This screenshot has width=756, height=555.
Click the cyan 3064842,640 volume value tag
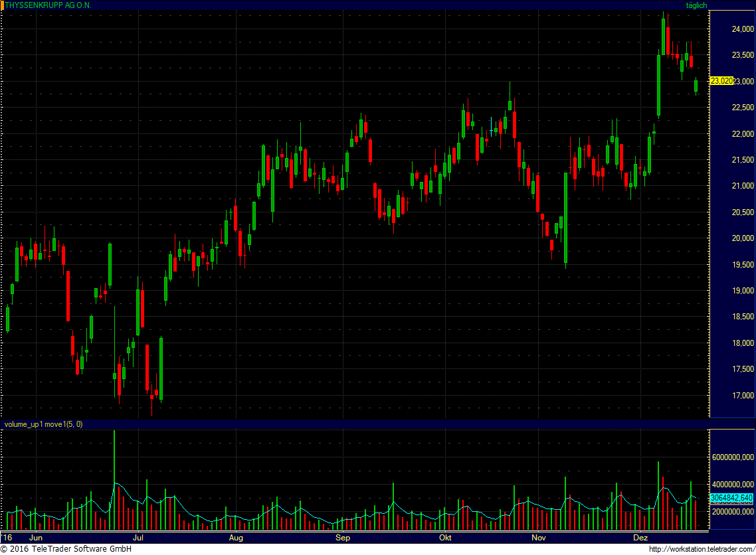coord(732,498)
